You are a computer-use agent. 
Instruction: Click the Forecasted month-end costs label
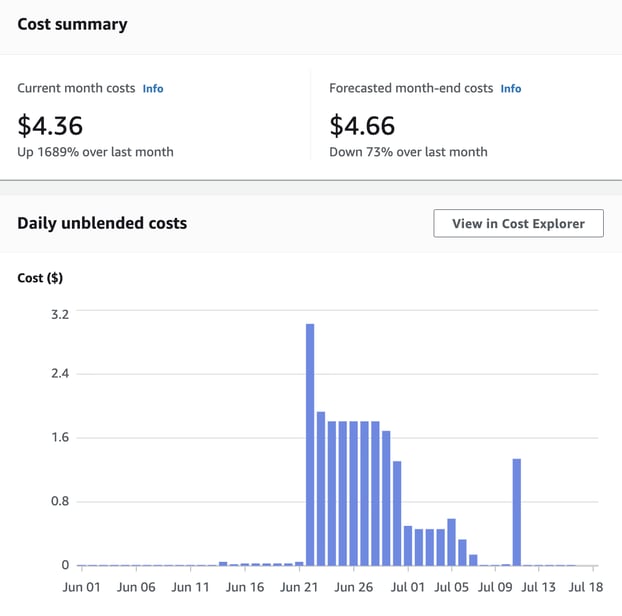411,88
